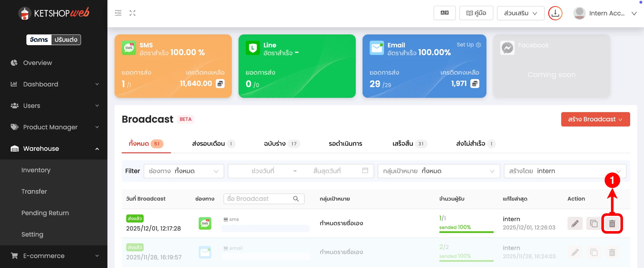Open the คู่มือ manual button
The image size is (644, 268).
[476, 13]
